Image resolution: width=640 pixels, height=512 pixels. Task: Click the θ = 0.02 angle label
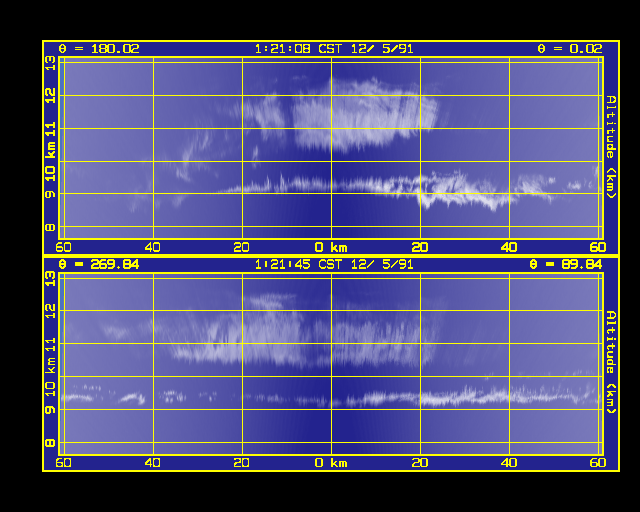pyautogui.click(x=570, y=49)
